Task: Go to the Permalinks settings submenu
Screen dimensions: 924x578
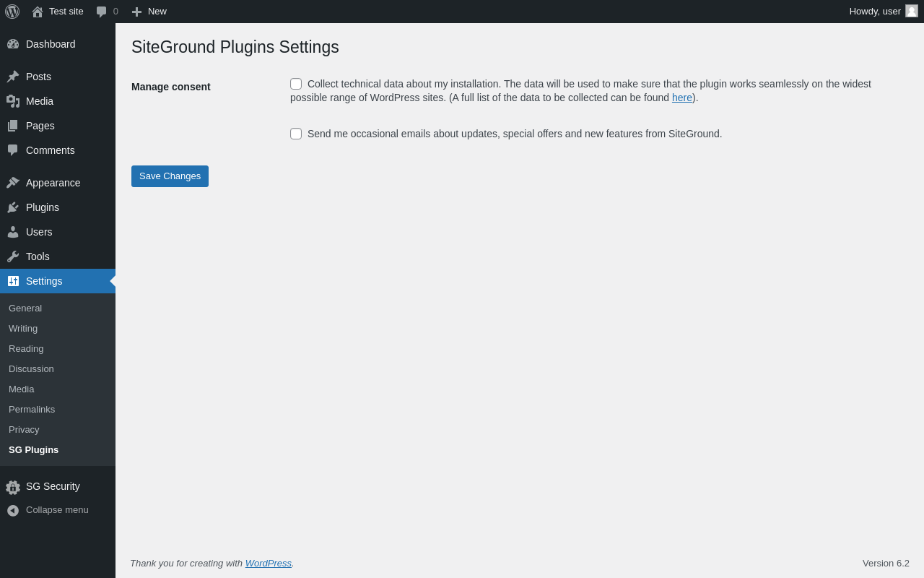Action: point(32,410)
